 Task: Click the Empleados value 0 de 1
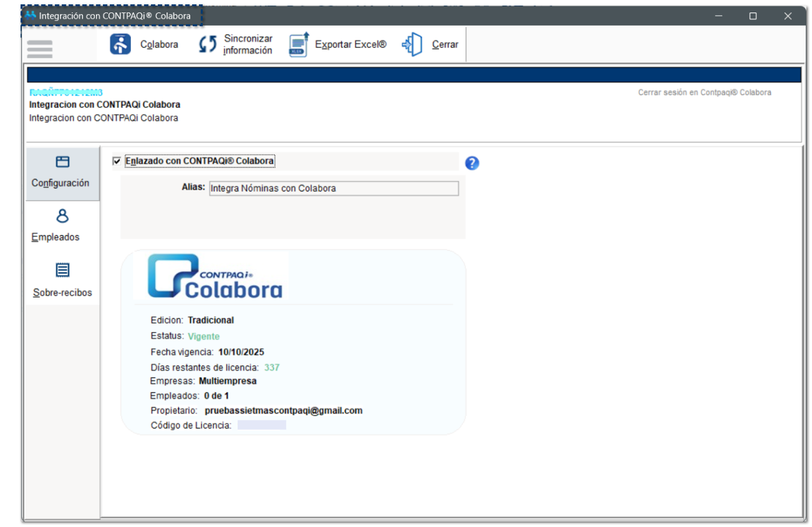click(x=216, y=395)
